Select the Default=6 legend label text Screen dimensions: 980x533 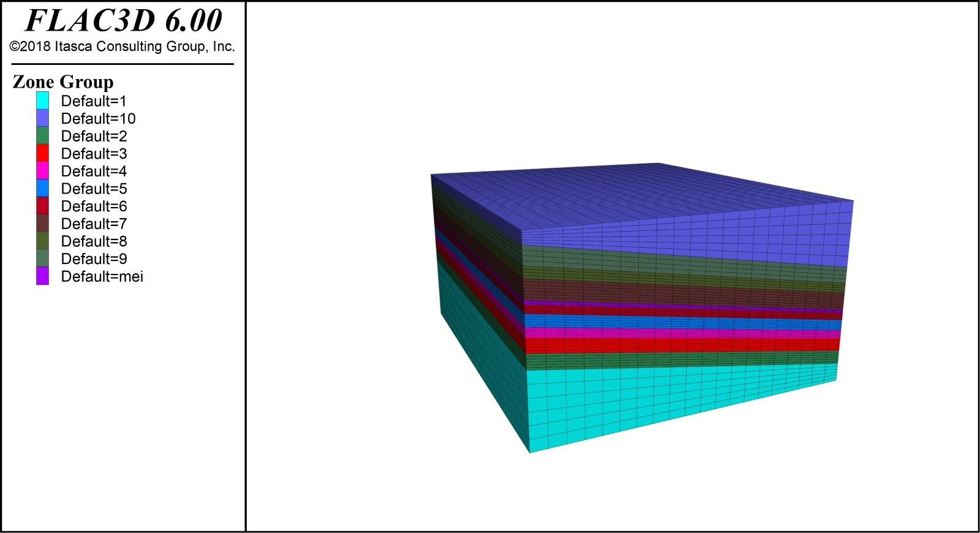click(94, 206)
